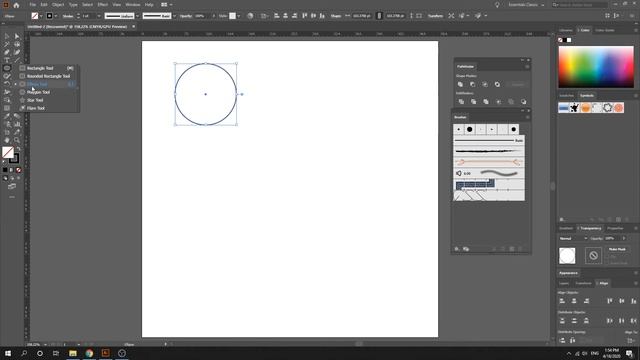640x360 pixels.
Task: Click the Windows Start button
Action: tap(8, 353)
